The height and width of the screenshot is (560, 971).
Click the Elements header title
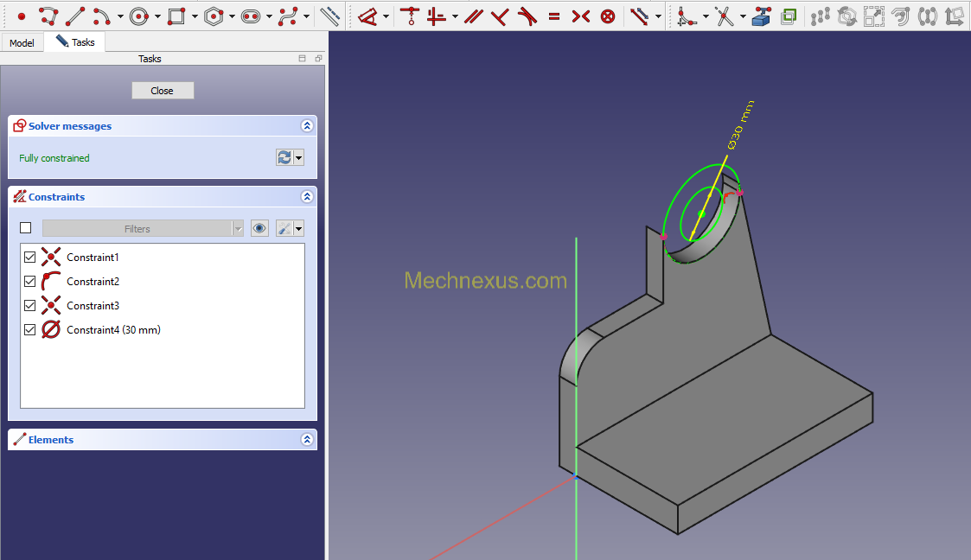(x=51, y=440)
